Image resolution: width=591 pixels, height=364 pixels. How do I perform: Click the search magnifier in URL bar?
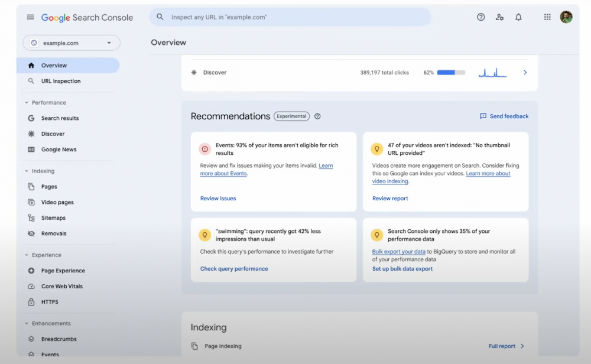pos(160,17)
